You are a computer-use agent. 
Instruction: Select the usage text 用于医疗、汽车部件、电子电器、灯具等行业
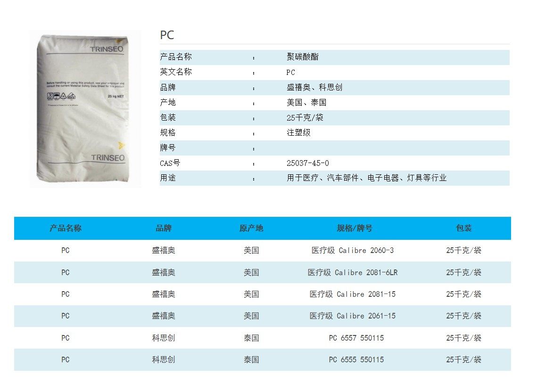click(x=366, y=178)
